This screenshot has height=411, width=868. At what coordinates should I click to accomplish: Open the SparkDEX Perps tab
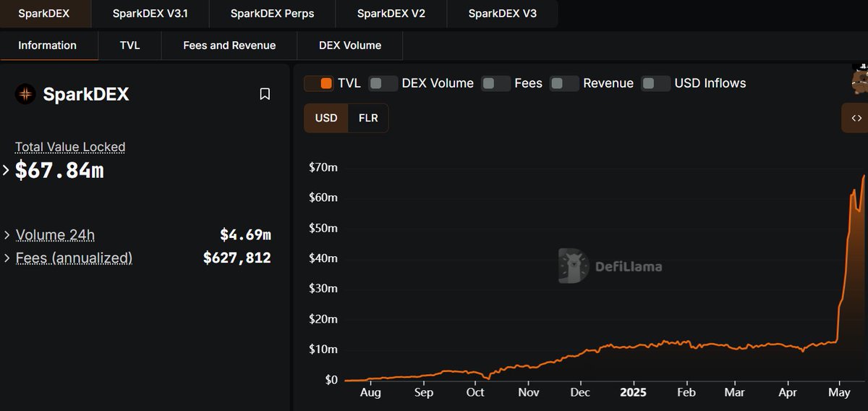[273, 14]
